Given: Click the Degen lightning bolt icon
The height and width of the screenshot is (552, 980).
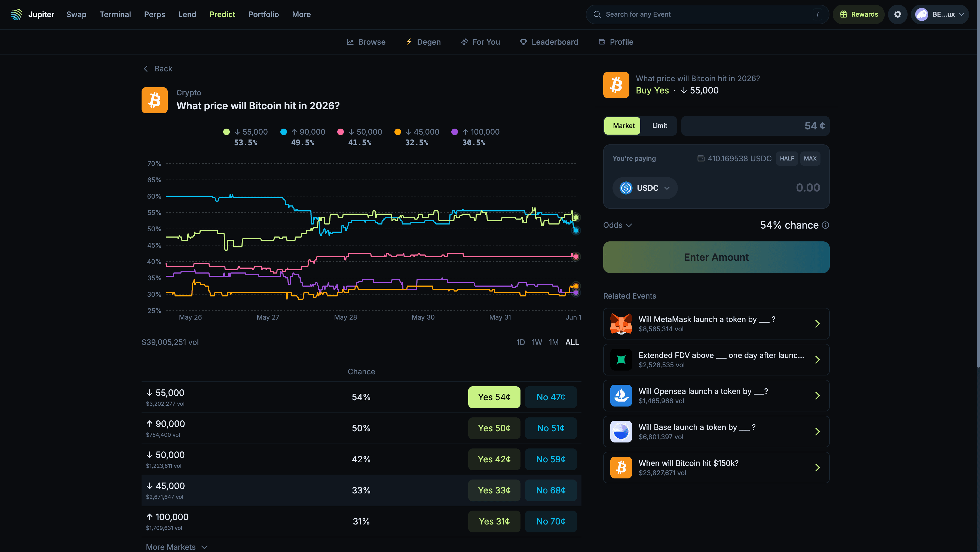Looking at the screenshot, I should [x=409, y=42].
